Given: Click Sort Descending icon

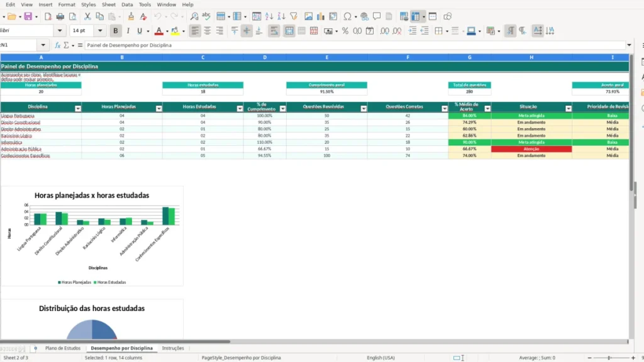Looking at the screenshot, I should coord(281,16).
